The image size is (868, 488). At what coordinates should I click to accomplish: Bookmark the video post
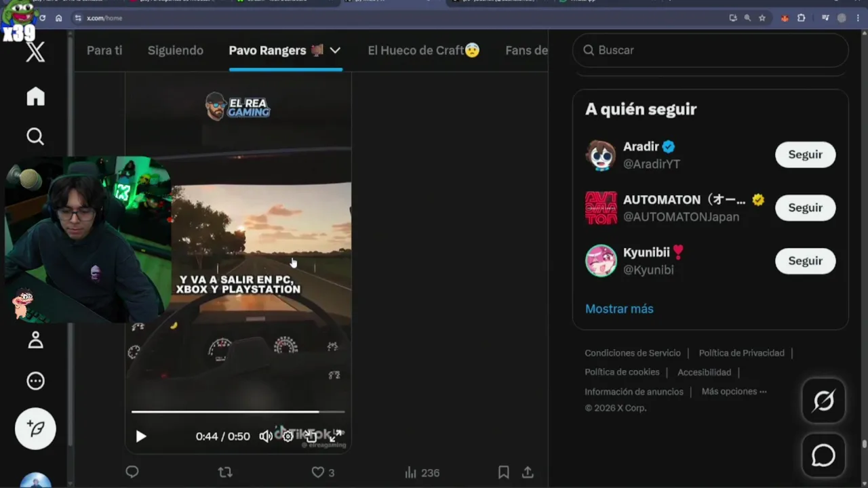tap(504, 472)
